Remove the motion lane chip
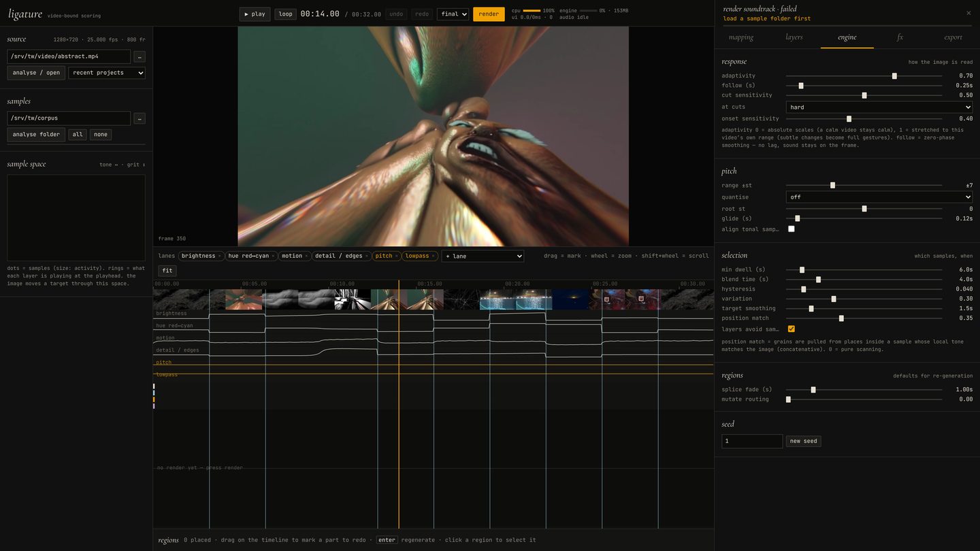Image resolution: width=980 pixels, height=551 pixels. [306, 256]
